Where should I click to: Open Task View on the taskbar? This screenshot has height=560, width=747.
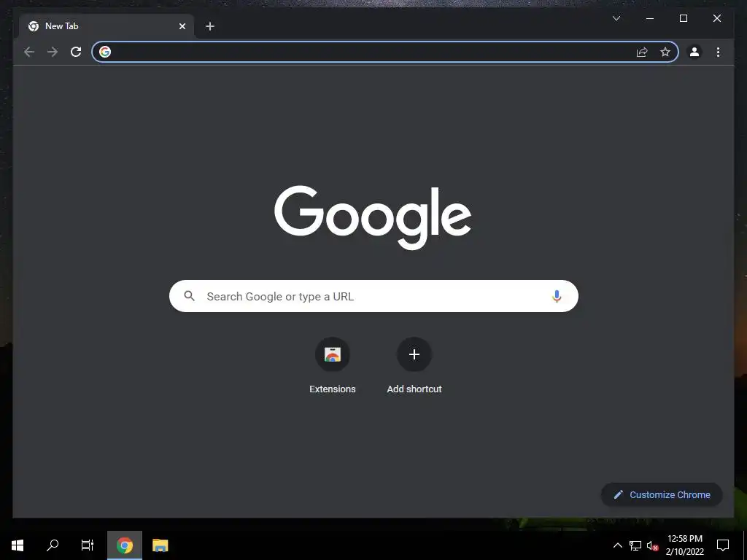88,545
